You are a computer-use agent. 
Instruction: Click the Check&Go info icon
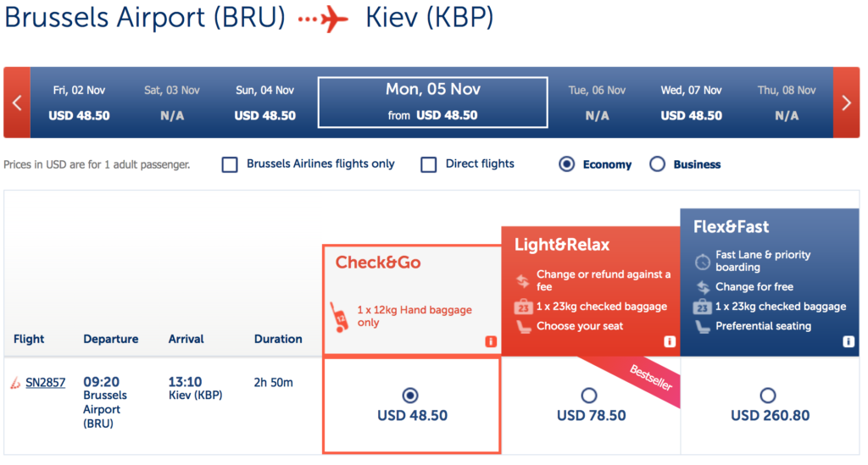(x=490, y=342)
